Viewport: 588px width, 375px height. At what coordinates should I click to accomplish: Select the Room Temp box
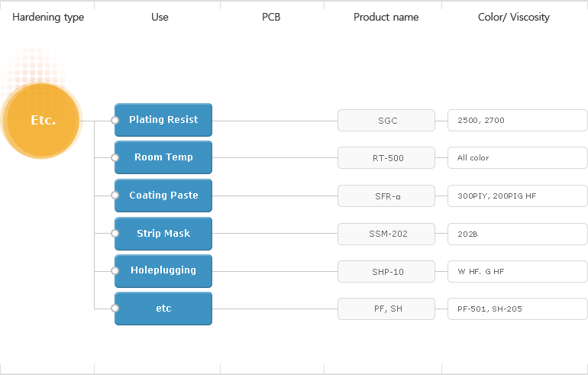pos(163,157)
